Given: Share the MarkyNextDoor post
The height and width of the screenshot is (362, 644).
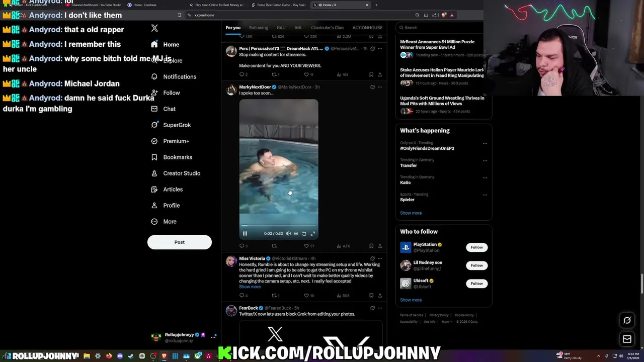Looking at the screenshot, I should click(380, 246).
